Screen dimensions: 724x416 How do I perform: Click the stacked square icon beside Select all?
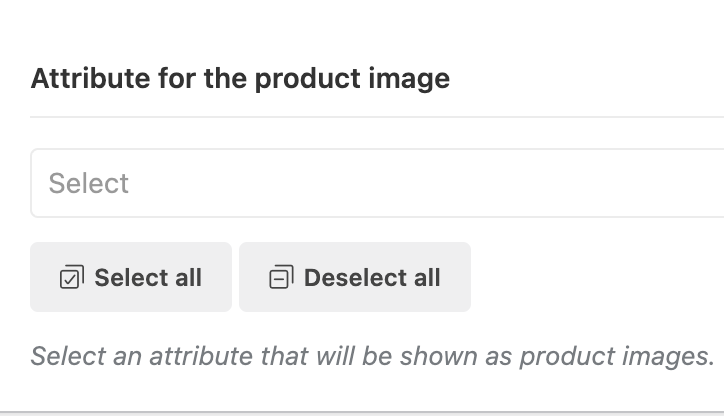(x=71, y=278)
